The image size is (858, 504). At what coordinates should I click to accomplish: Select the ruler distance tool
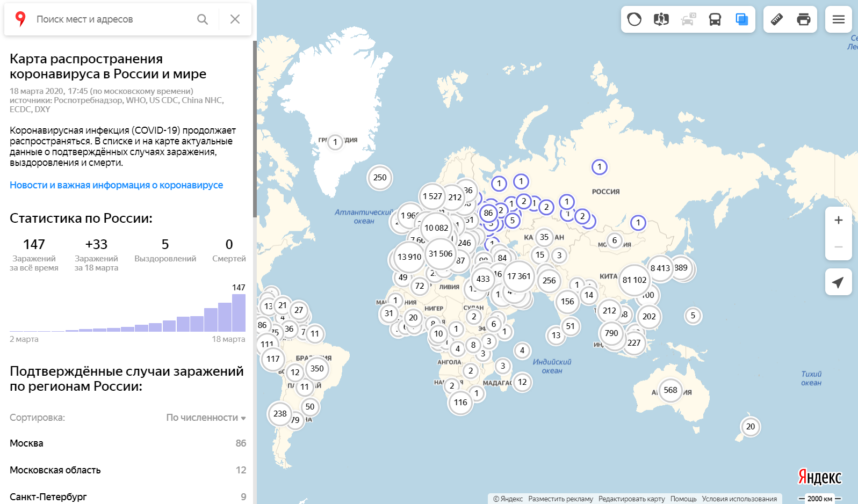point(777,19)
